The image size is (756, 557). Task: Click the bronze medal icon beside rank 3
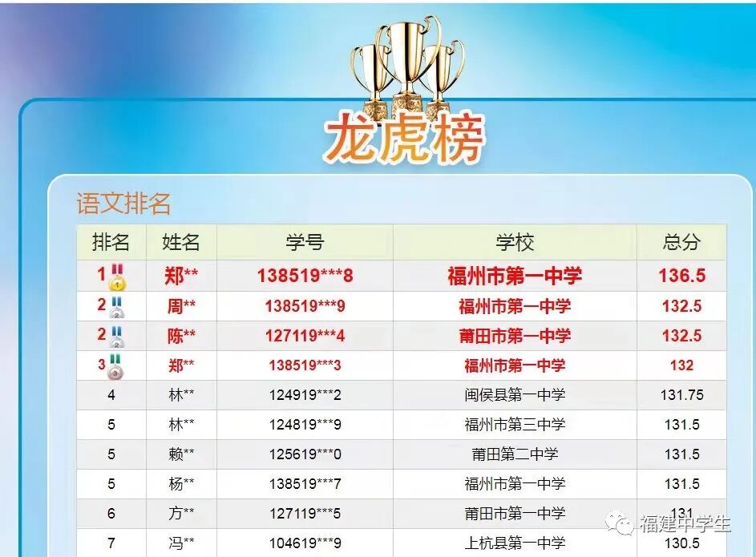[115, 367]
